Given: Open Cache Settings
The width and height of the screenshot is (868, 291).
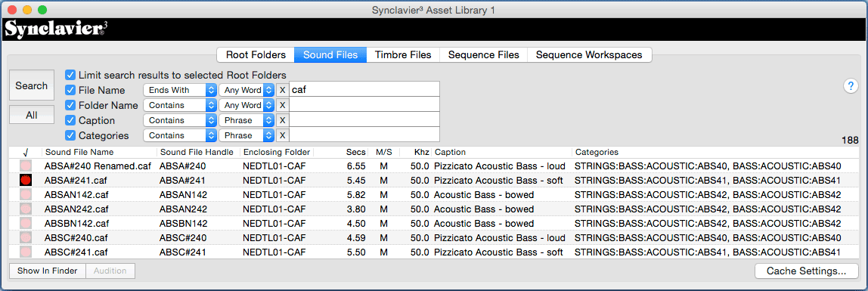Looking at the screenshot, I should [x=807, y=271].
